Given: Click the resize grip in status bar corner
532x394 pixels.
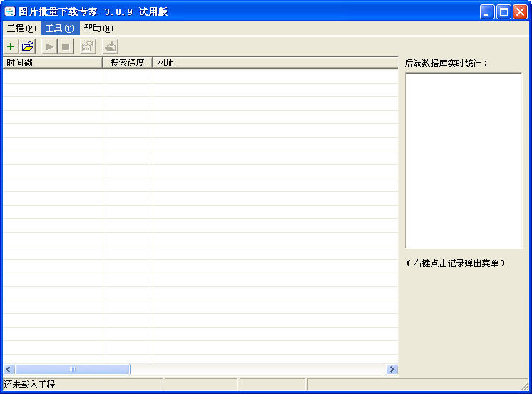Looking at the screenshot, I should [525, 386].
